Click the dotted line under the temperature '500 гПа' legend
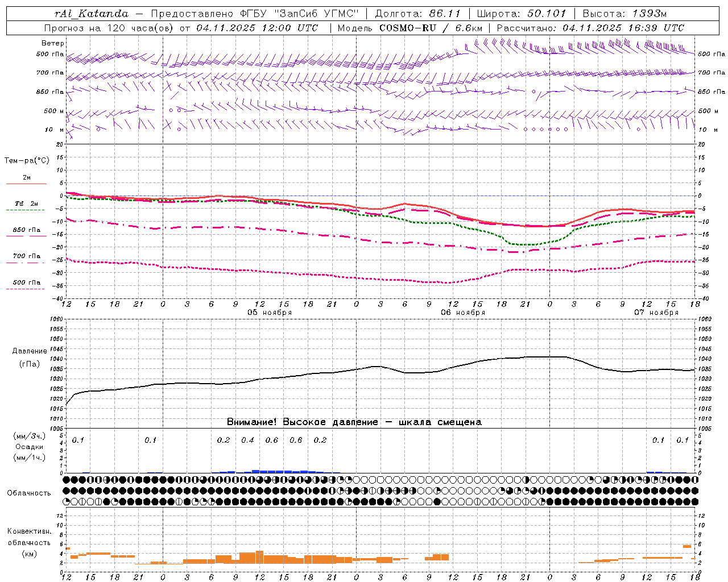 click(26, 289)
